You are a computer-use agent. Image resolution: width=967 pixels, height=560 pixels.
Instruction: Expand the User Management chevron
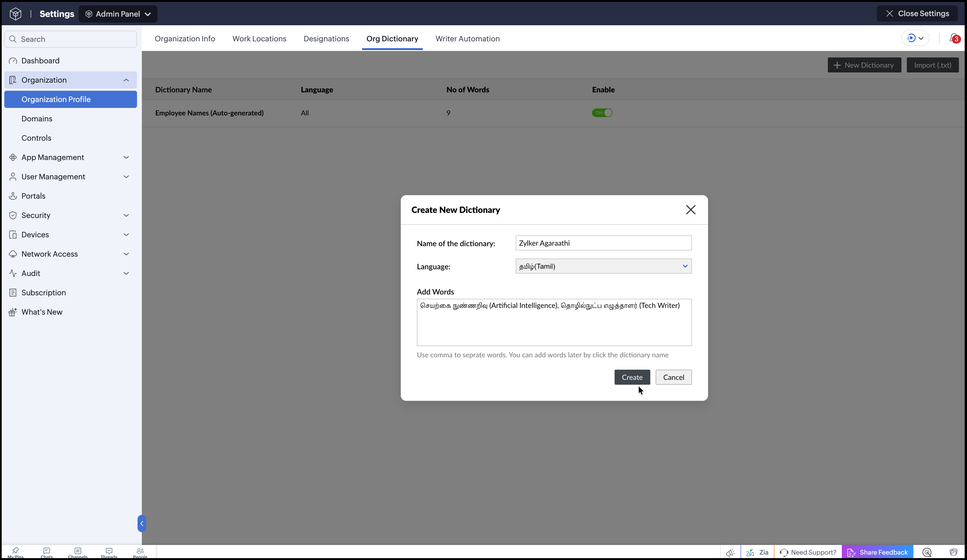coord(126,176)
